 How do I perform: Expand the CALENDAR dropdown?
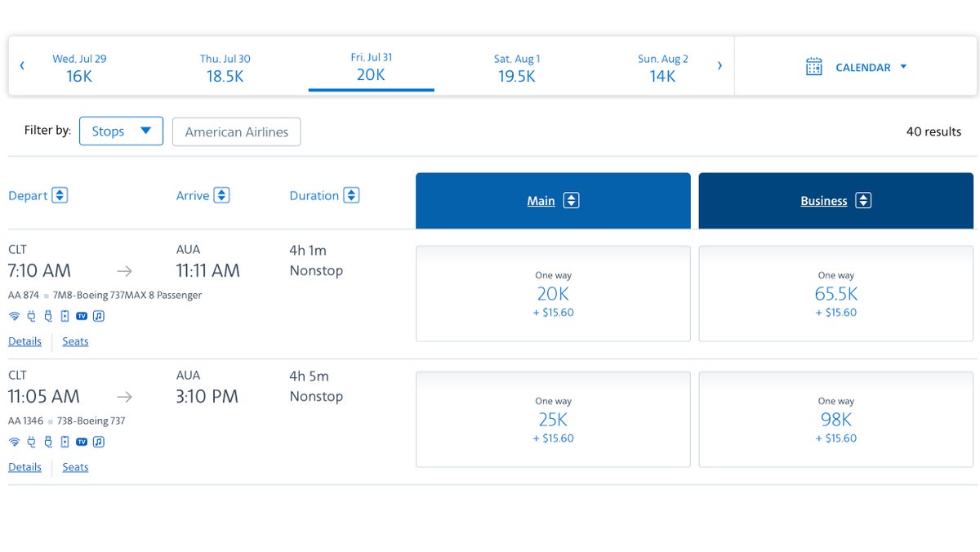point(903,68)
